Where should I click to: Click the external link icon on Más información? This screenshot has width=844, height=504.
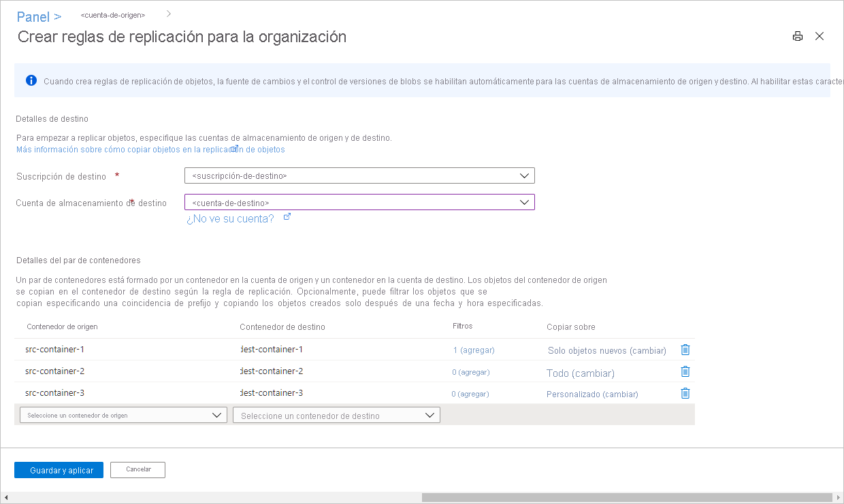[x=235, y=148]
